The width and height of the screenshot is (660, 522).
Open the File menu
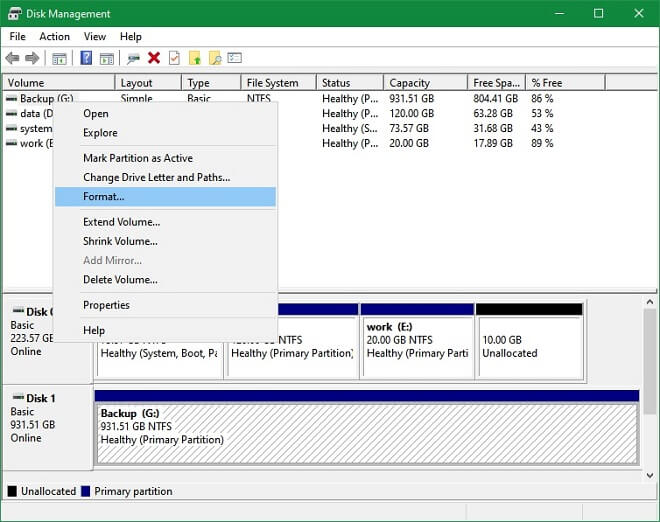(17, 37)
